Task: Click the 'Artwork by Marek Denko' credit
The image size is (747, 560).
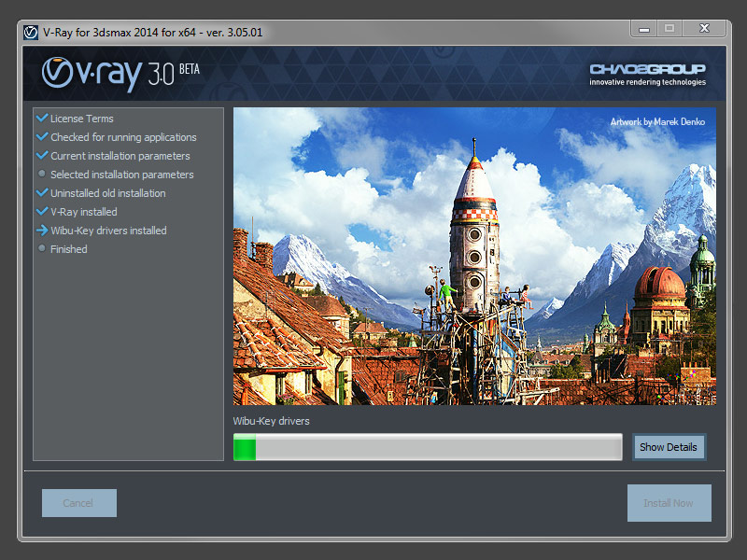Action: coord(657,122)
